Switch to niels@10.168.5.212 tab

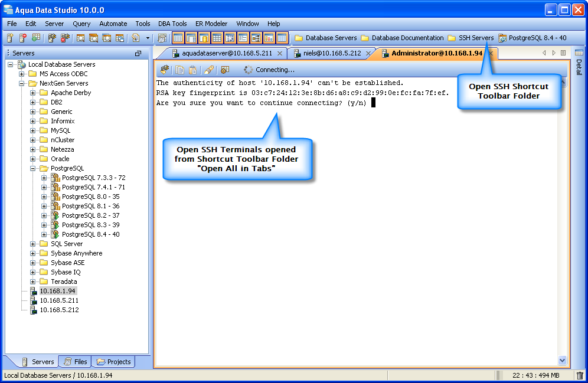(x=332, y=53)
